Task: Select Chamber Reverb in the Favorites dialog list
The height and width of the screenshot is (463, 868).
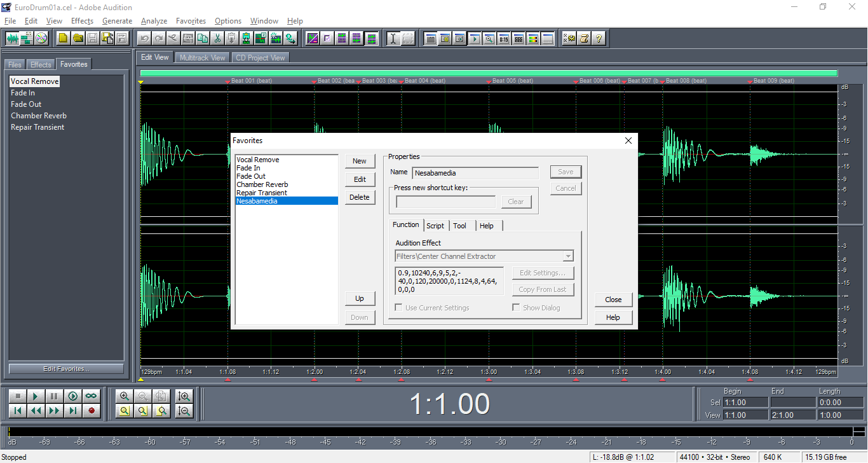Action: [x=262, y=184]
